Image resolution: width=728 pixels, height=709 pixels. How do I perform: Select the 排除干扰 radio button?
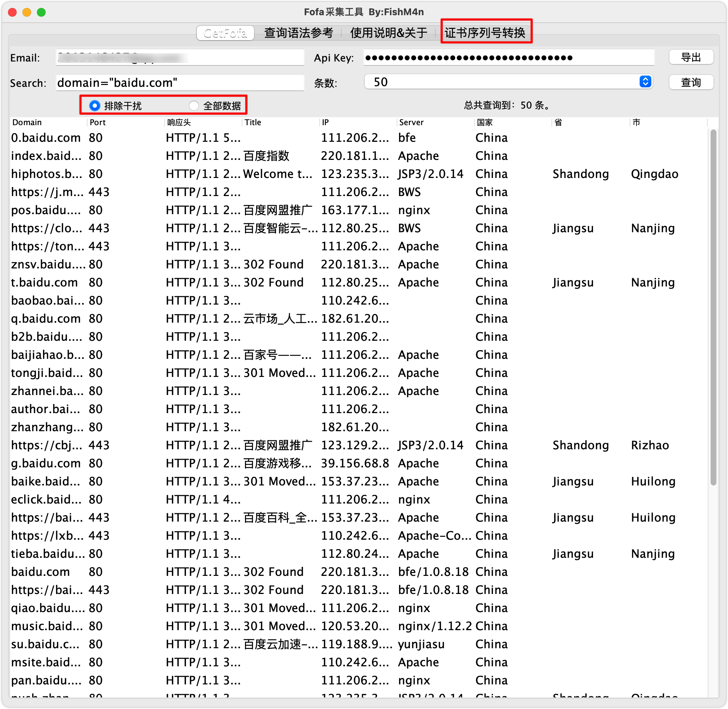pos(94,106)
